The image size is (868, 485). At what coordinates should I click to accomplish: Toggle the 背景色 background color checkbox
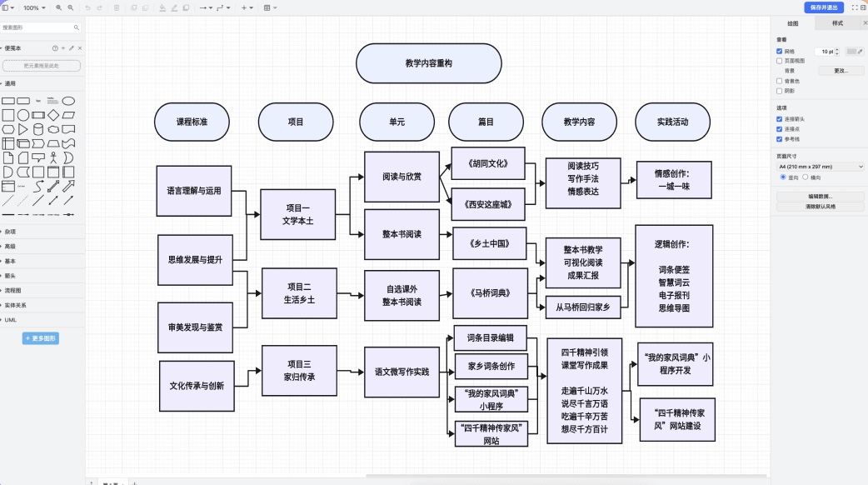[x=780, y=81]
